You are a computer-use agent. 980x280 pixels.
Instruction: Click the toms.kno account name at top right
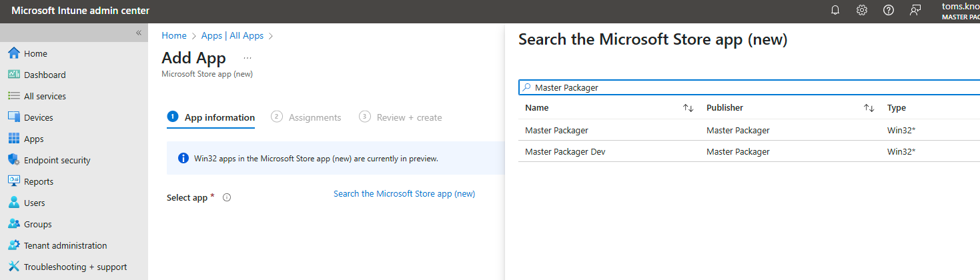[x=961, y=6]
